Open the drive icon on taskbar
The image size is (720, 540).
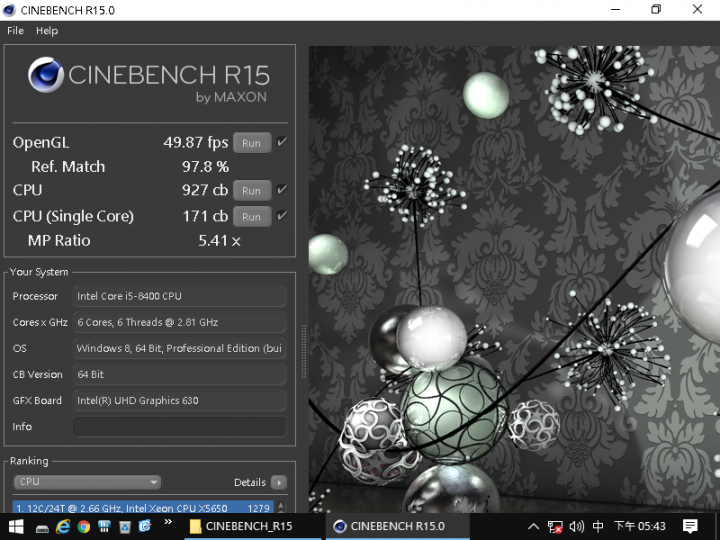point(42,528)
